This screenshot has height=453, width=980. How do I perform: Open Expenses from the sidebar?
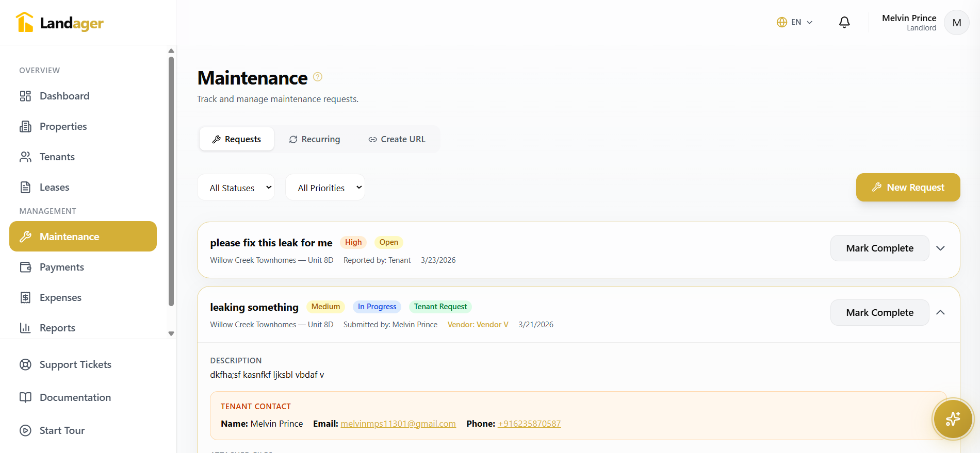83,297
